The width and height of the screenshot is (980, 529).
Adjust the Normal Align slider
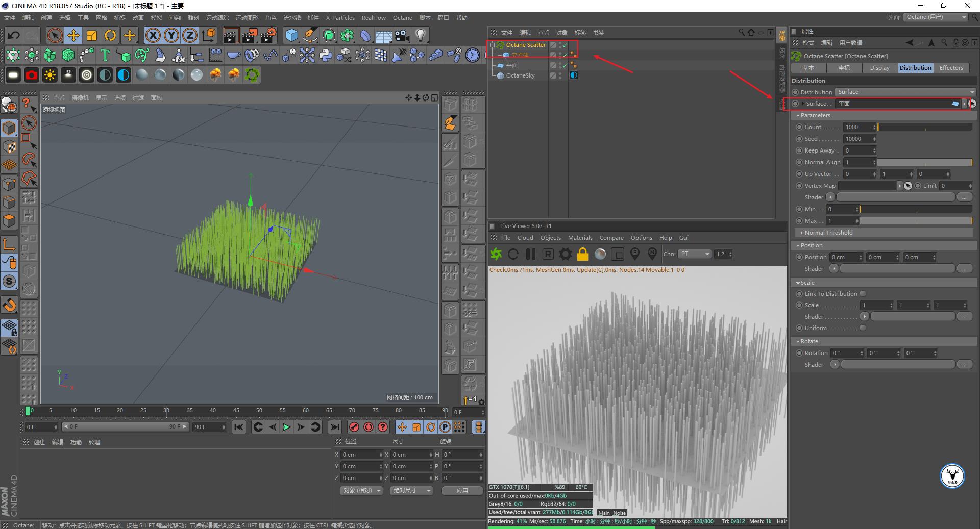(924, 162)
